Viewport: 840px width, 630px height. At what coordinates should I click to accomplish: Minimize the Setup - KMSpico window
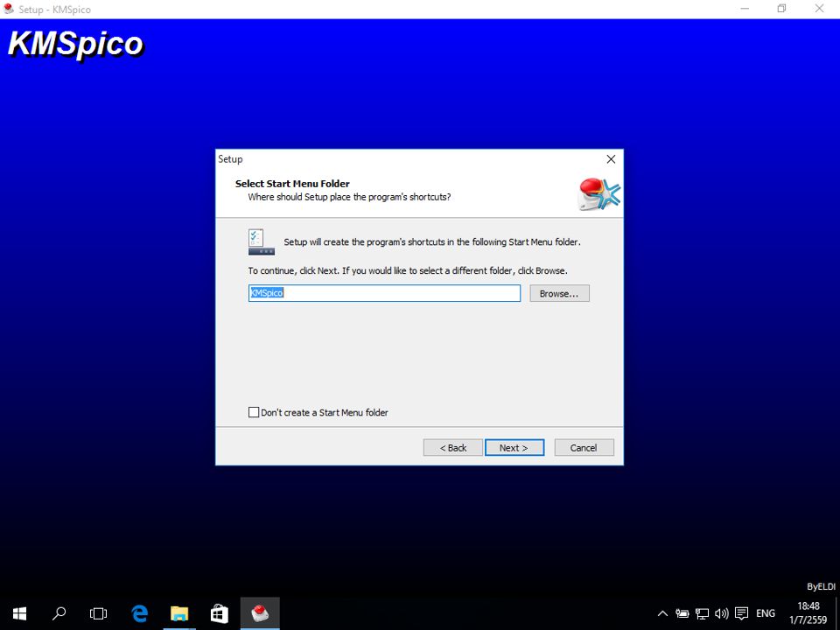745,9
